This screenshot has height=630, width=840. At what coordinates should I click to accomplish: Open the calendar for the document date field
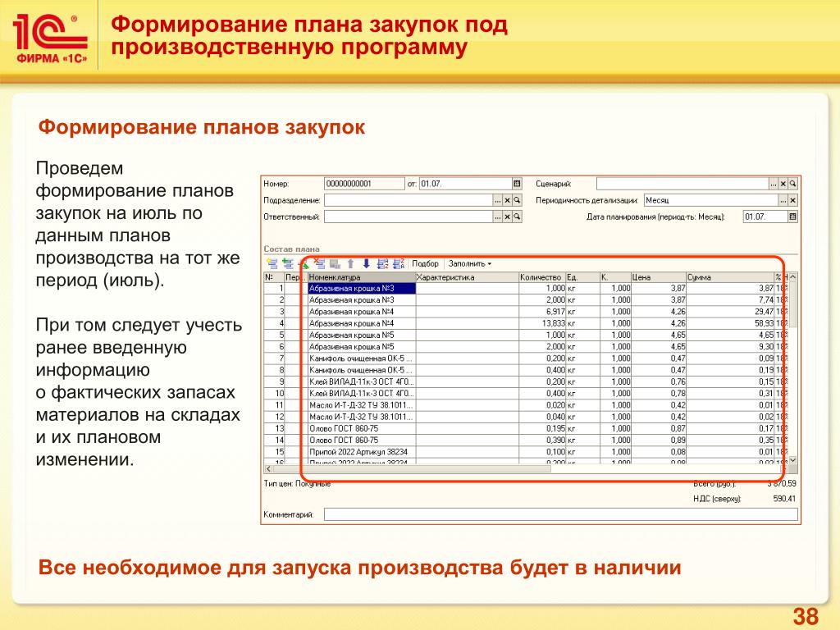coord(517,184)
